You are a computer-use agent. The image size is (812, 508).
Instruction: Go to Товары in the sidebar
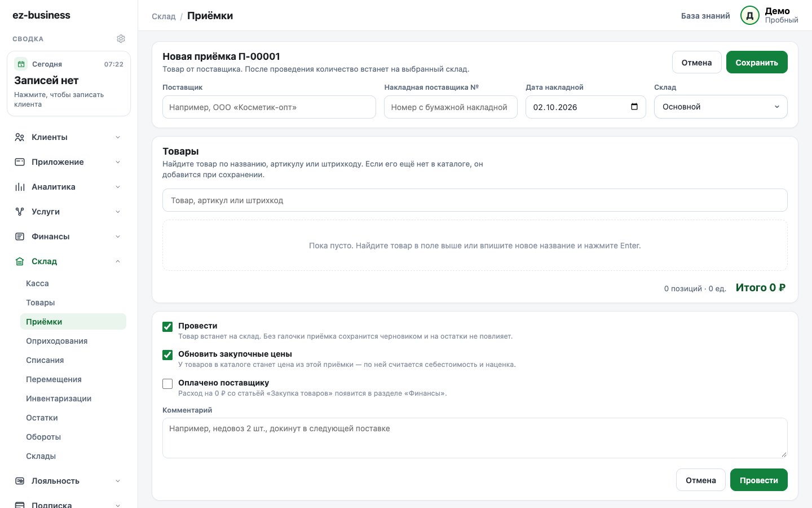73,303
